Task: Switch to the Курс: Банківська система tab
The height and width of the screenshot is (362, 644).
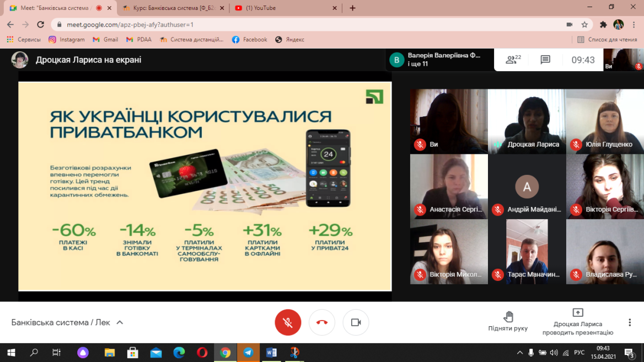Action: (x=173, y=8)
